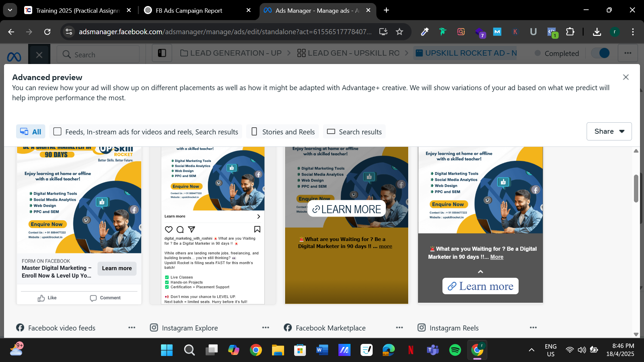Click Learn more button in Facebook video feeds preview
Image resolution: width=644 pixels, height=362 pixels.
click(117, 268)
